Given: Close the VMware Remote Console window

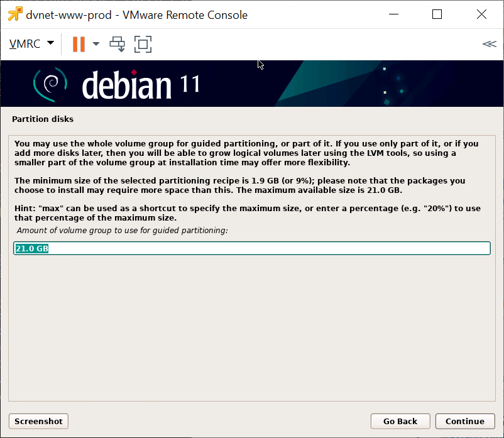Looking at the screenshot, I should tap(481, 14).
